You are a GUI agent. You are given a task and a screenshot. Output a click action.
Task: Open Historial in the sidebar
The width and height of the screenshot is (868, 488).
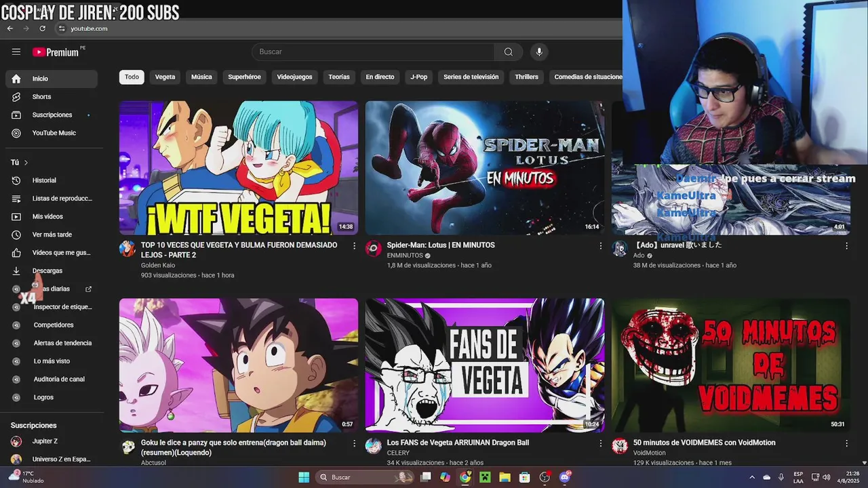52,180
